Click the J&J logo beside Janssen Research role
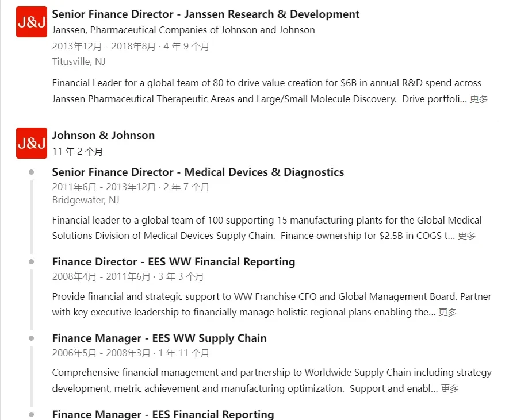The image size is (509, 420). [x=32, y=22]
